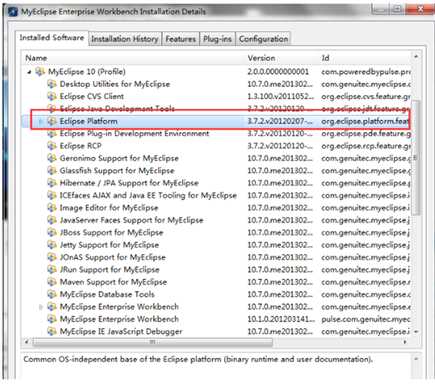Select the Installed Software tab

coord(52,38)
